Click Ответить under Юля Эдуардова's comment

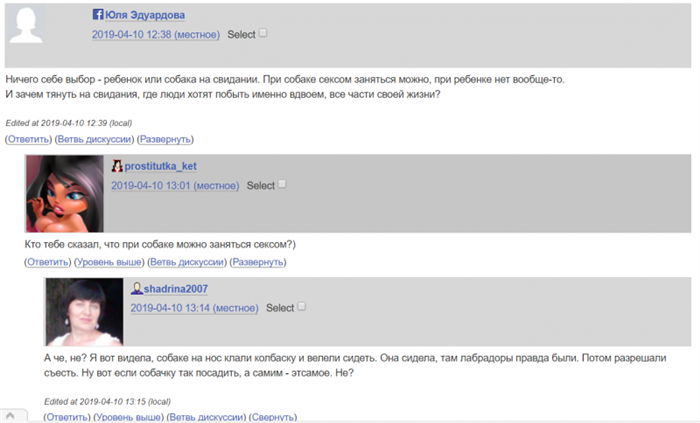point(28,139)
